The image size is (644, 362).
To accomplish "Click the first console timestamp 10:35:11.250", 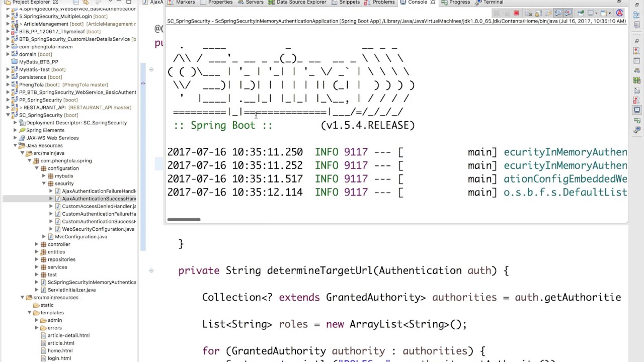I will (267, 152).
